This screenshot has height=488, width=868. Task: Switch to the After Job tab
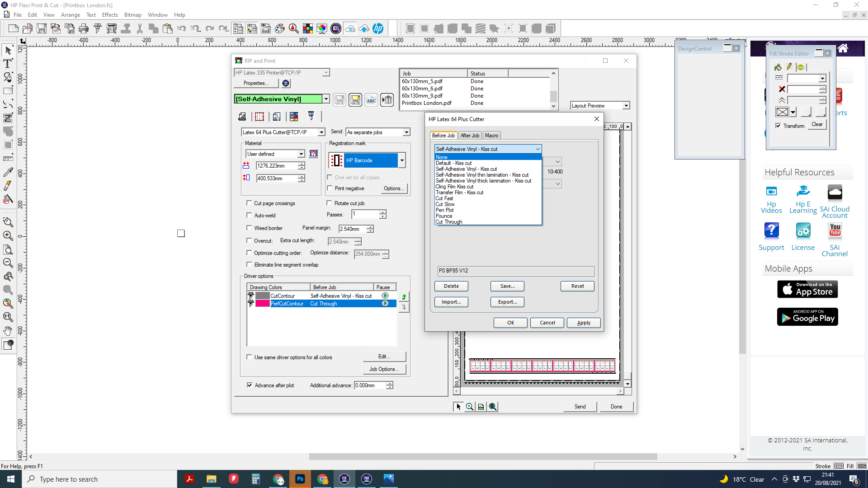point(470,136)
